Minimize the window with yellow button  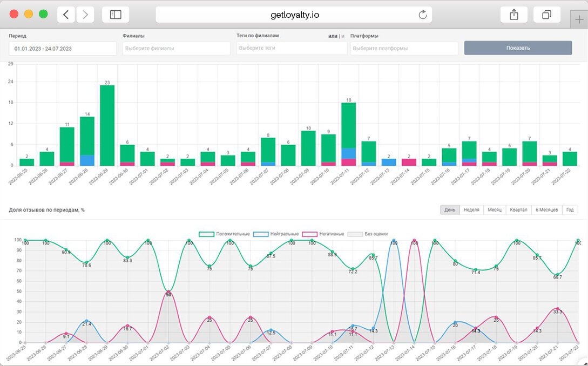[x=29, y=14]
